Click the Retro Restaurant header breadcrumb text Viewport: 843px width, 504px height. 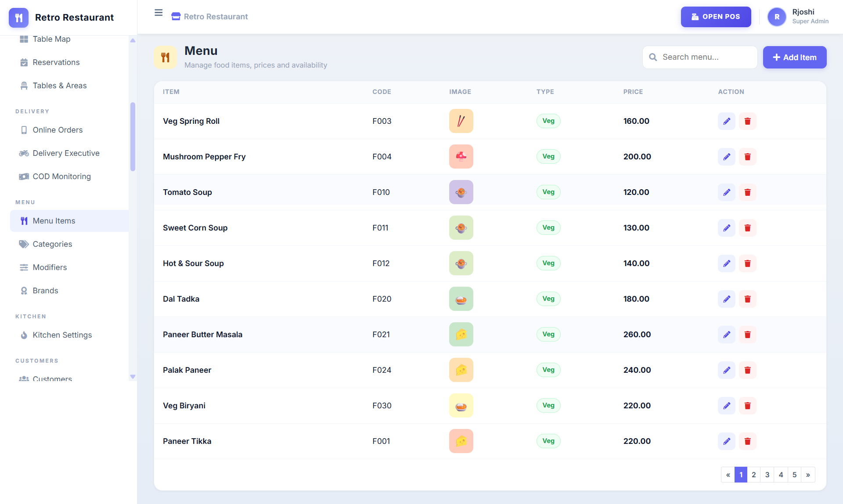tap(216, 17)
